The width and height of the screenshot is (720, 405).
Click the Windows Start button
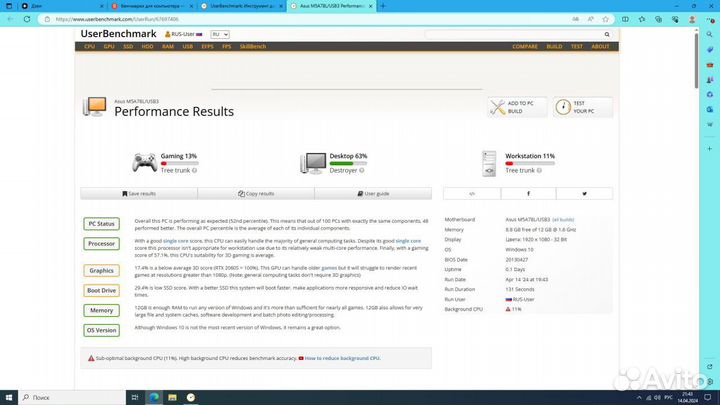click(9, 397)
